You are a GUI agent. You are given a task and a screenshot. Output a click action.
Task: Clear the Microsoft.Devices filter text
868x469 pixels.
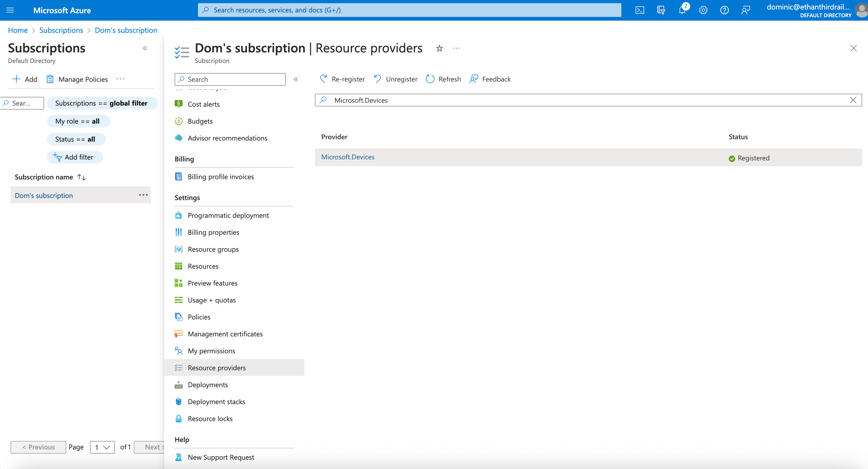pyautogui.click(x=853, y=100)
